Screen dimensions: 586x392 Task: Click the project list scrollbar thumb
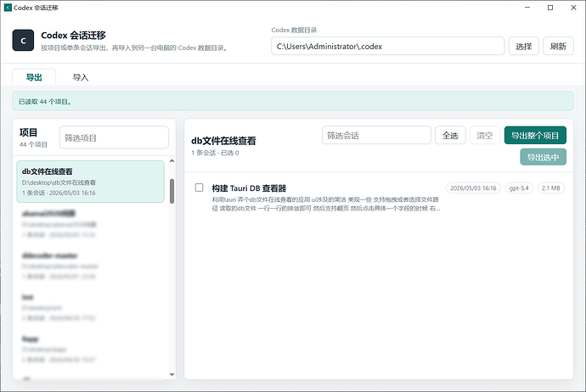coord(172,191)
